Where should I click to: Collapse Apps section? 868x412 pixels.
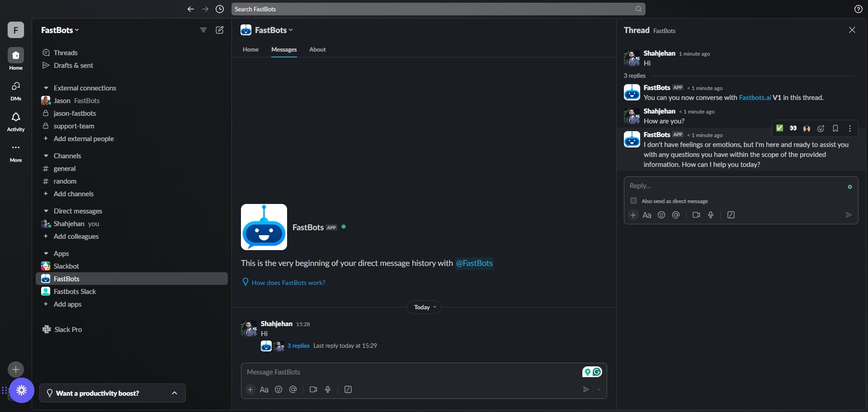[46, 253]
